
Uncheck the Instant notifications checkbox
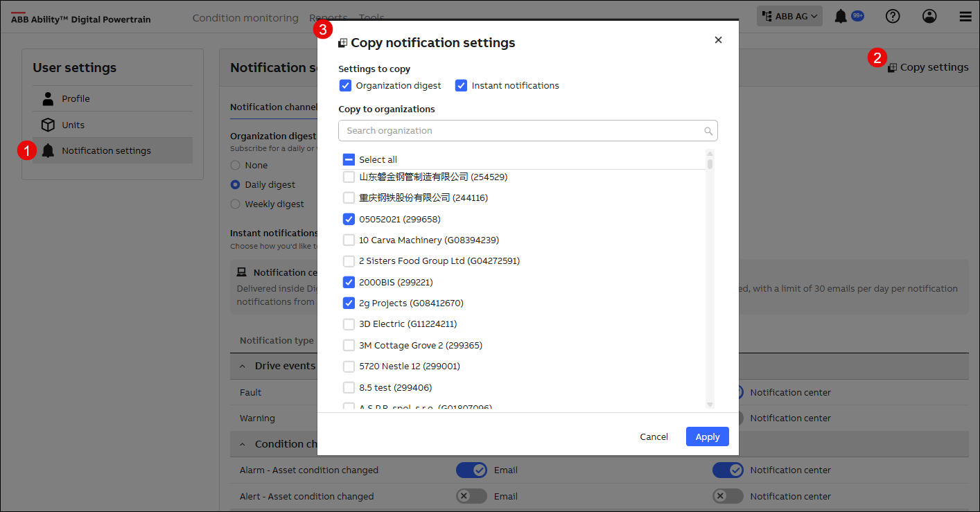point(461,86)
